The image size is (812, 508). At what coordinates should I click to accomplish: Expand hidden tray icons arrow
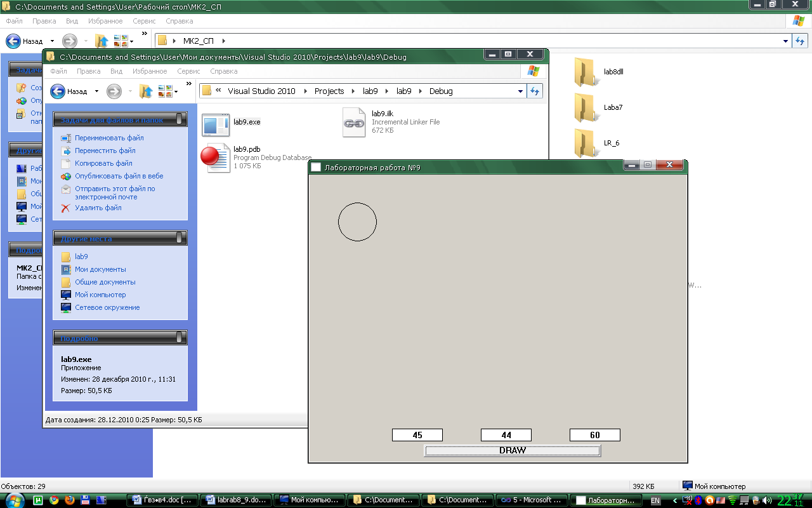(x=675, y=501)
